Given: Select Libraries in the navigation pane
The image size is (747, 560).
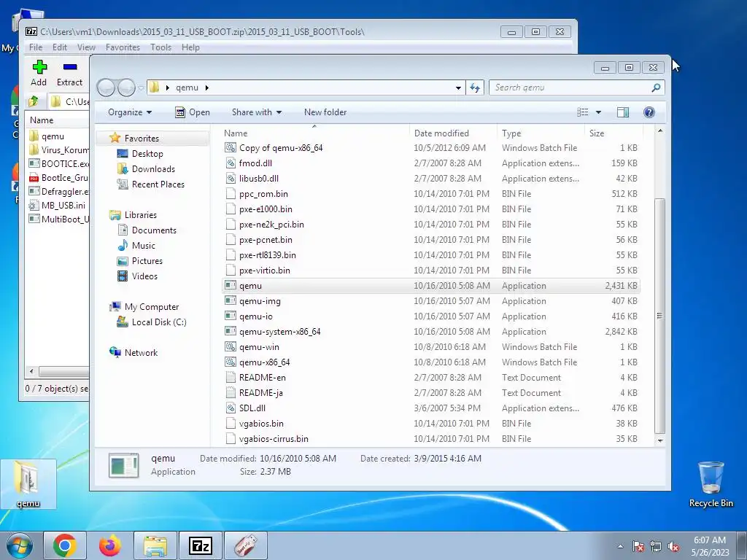Looking at the screenshot, I should [141, 215].
